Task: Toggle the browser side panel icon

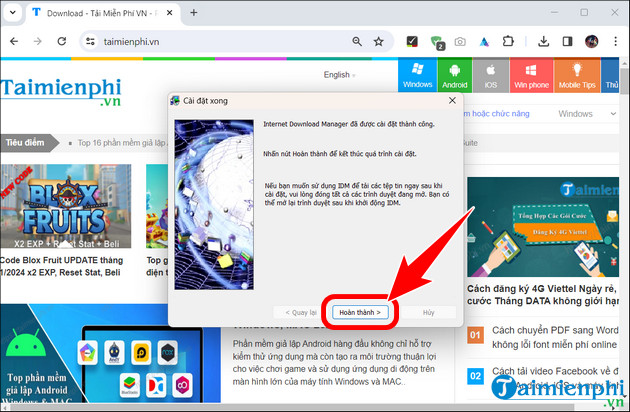Action: pyautogui.click(x=567, y=41)
